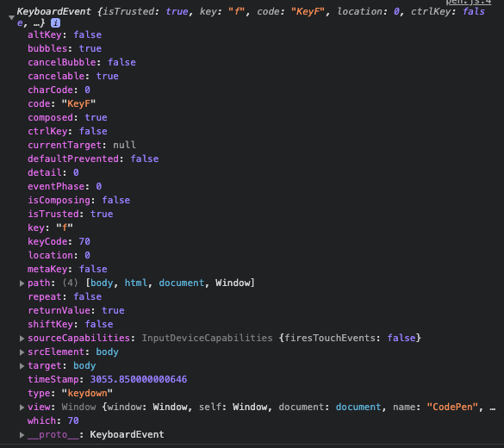Expand the sourceCapabilities property
The height and width of the screenshot is (448, 504).
[22, 338]
